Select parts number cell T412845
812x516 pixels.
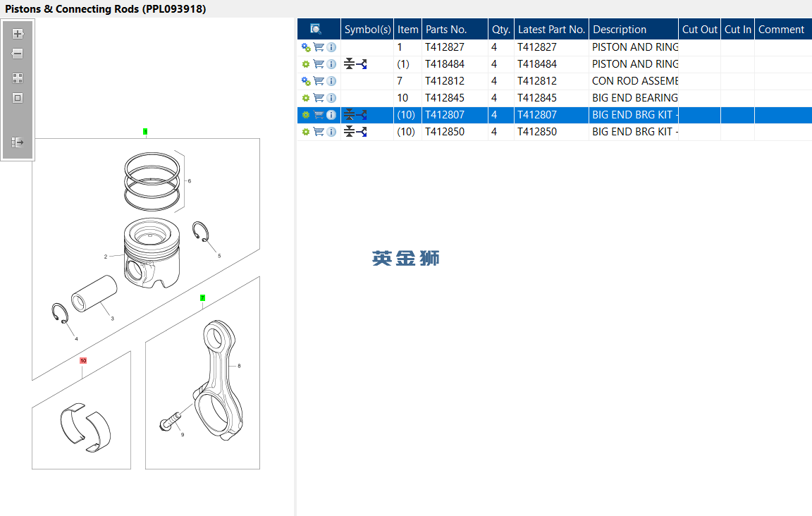(455, 98)
